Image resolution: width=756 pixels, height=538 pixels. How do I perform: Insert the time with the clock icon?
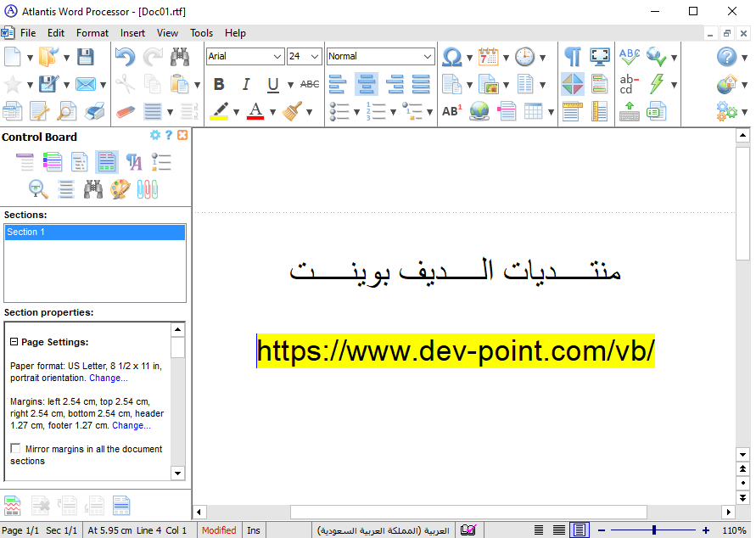(x=524, y=57)
